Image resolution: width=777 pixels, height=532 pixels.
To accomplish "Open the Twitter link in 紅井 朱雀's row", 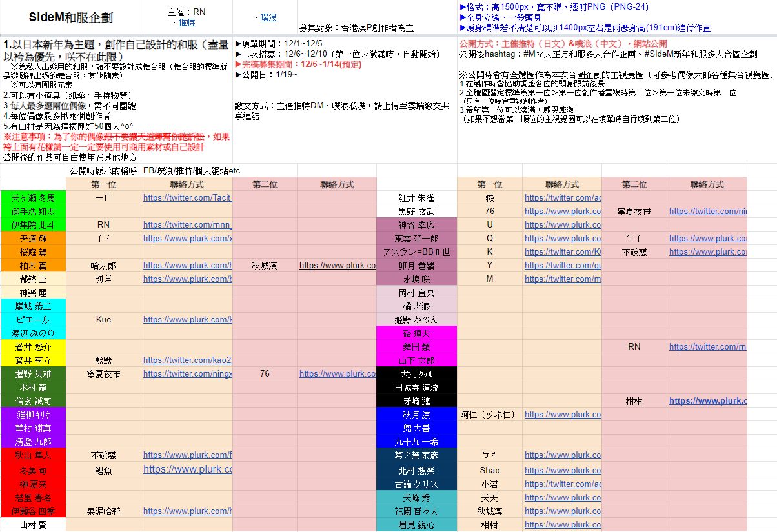I will [x=563, y=197].
